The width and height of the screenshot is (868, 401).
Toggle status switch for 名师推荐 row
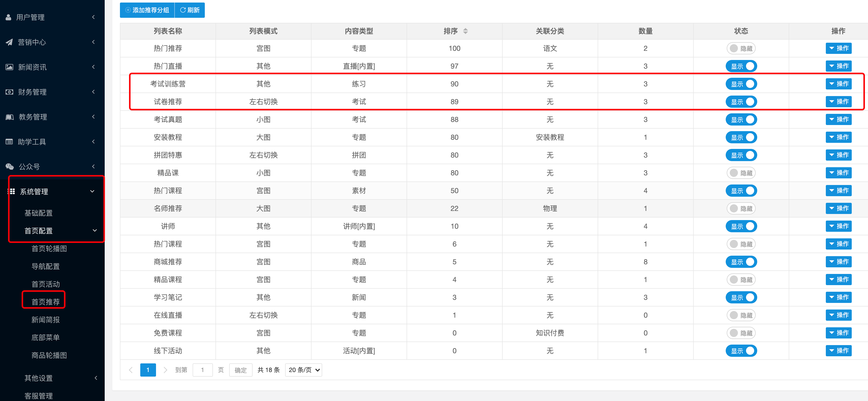[x=741, y=209]
